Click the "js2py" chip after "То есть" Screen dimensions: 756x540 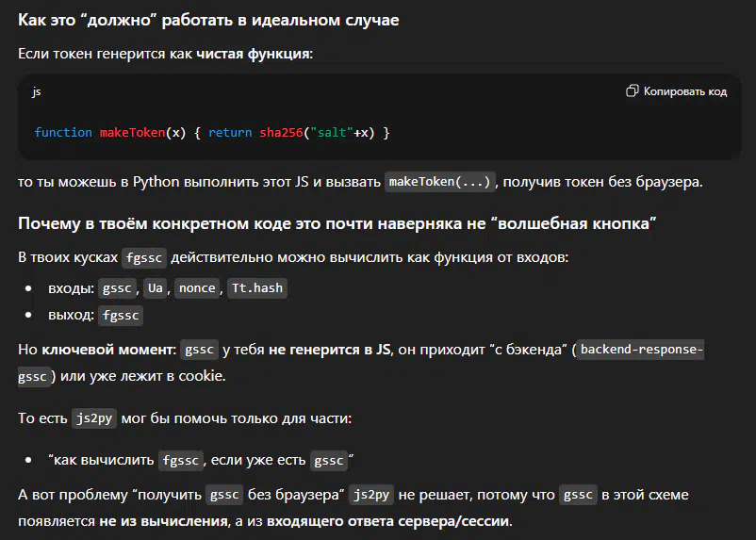point(95,419)
